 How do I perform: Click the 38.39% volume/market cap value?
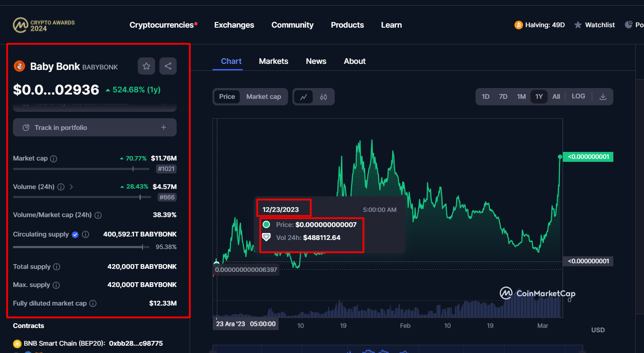click(165, 215)
